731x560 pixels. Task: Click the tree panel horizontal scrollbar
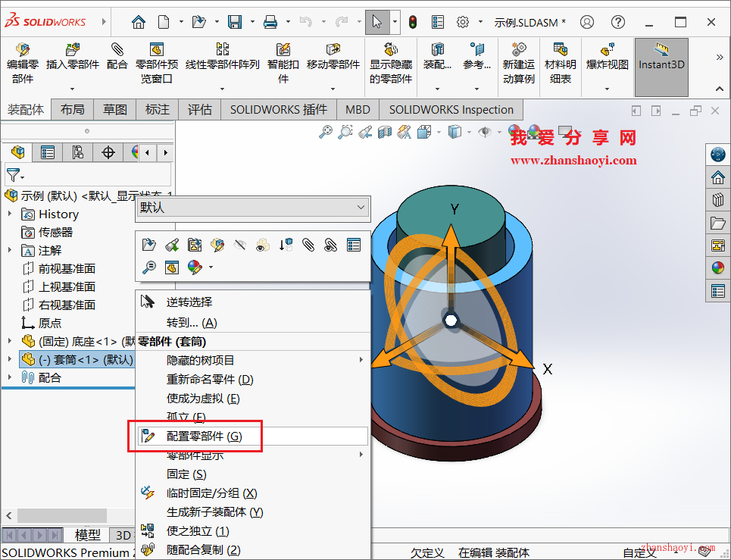click(x=61, y=515)
